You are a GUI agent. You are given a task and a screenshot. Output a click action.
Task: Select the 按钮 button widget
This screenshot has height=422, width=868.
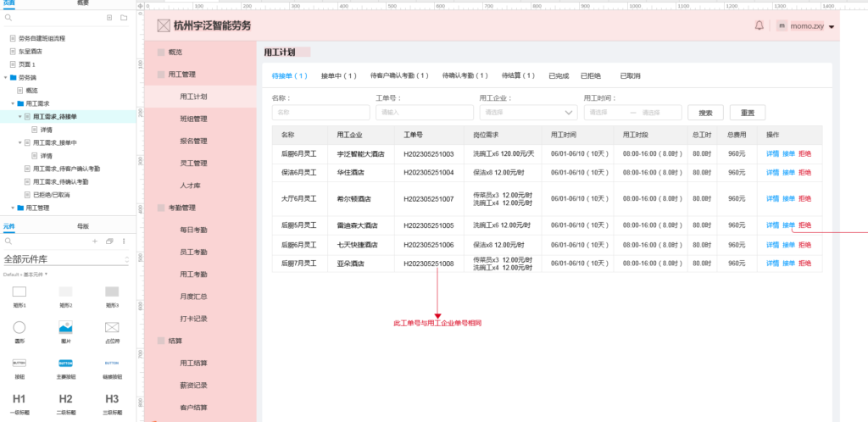[19, 368]
